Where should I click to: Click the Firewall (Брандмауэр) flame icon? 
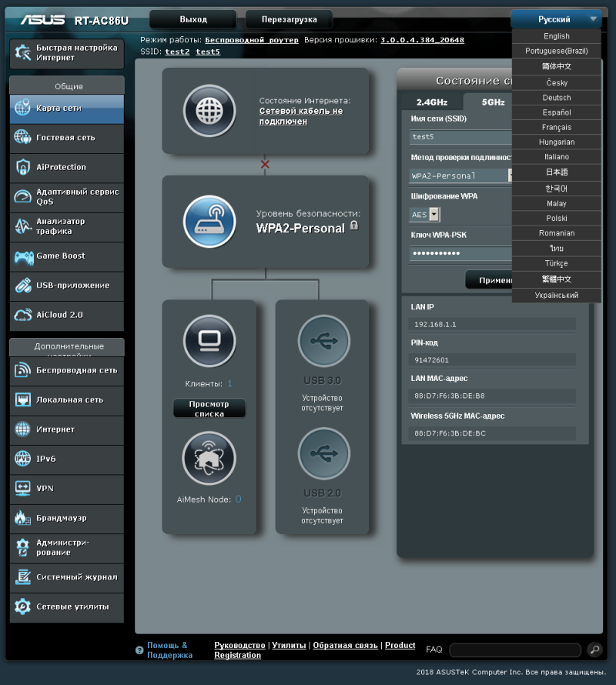point(23,518)
